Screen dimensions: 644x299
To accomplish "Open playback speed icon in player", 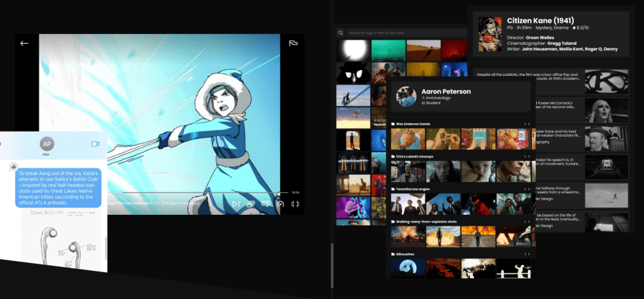I will tap(281, 204).
